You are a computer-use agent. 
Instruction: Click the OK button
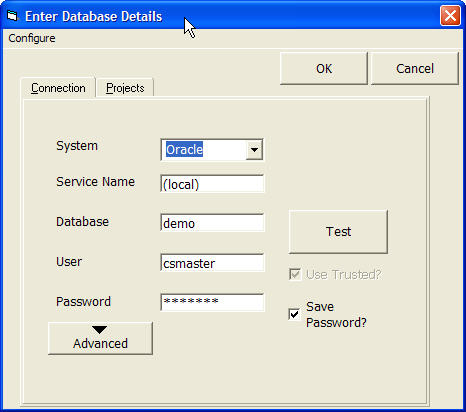coord(324,68)
